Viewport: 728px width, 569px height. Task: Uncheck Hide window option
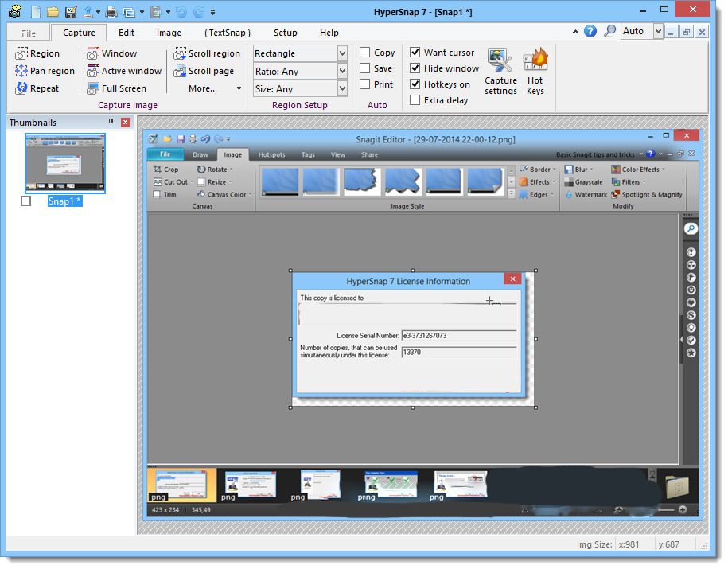415,68
